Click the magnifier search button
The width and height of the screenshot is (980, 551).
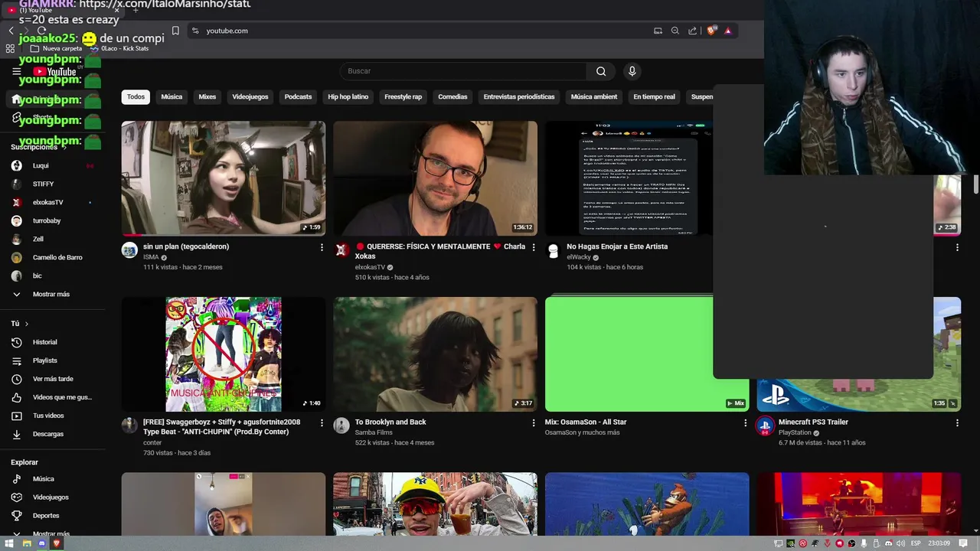pos(601,71)
